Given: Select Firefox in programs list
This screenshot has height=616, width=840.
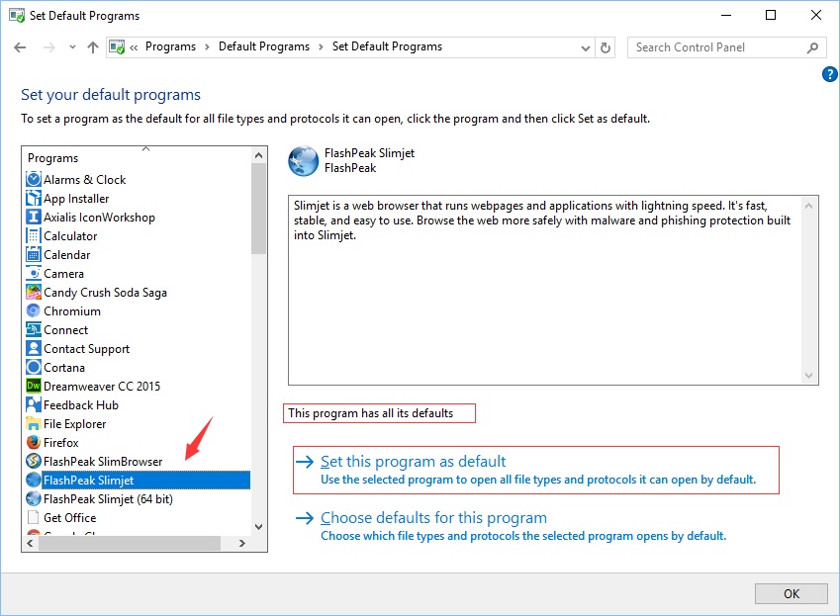Looking at the screenshot, I should [61, 443].
